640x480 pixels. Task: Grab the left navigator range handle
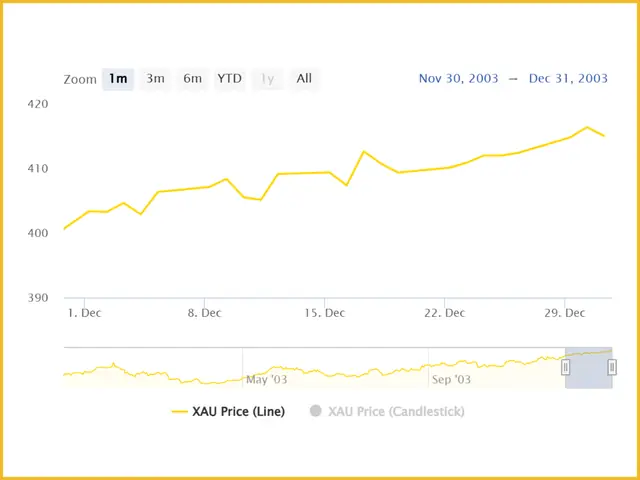click(565, 368)
